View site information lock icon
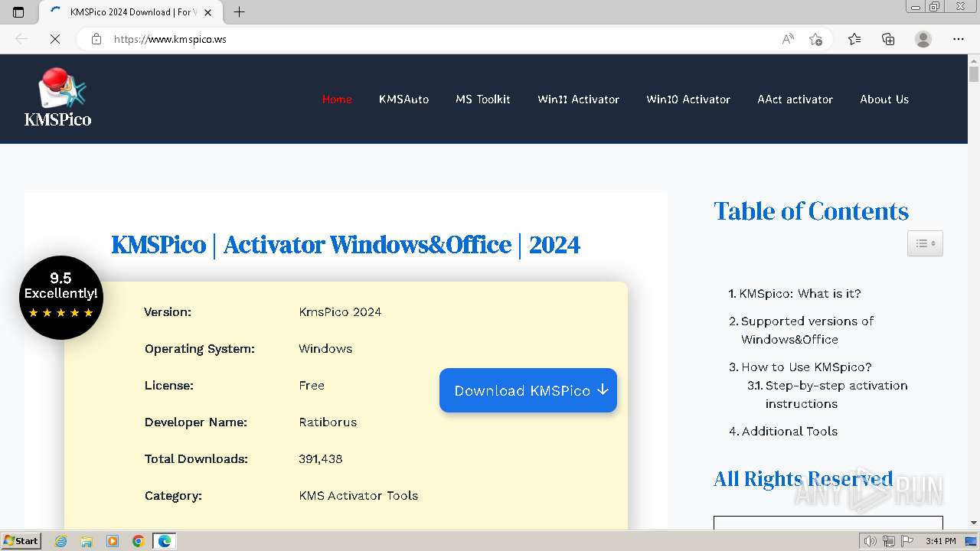Screen dimensions: 980x551 (96, 39)
